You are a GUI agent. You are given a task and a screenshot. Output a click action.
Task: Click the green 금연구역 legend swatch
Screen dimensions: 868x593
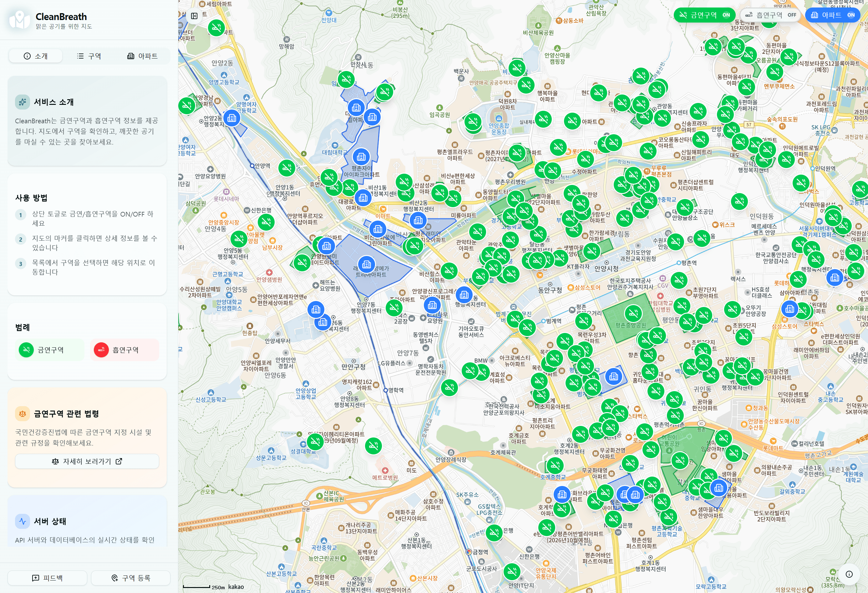(x=26, y=350)
